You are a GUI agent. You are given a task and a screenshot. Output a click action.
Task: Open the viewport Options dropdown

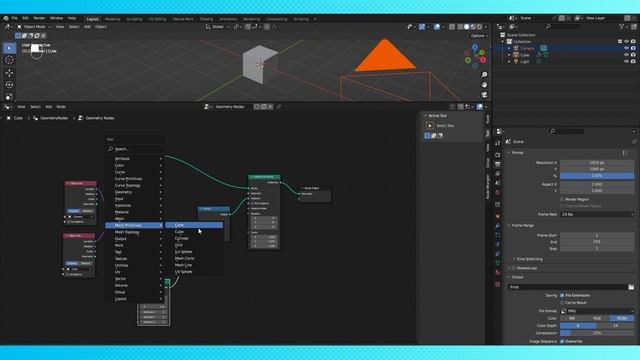pyautogui.click(x=478, y=36)
